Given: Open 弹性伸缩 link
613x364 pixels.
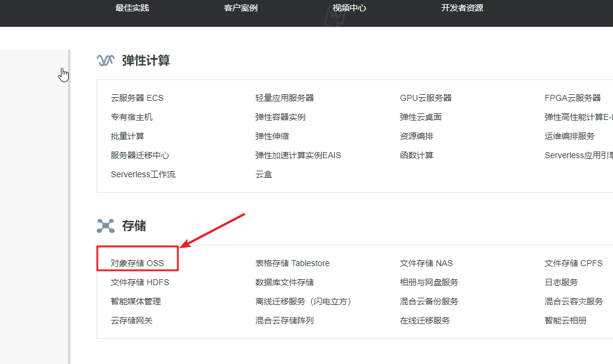Looking at the screenshot, I should (x=272, y=137).
